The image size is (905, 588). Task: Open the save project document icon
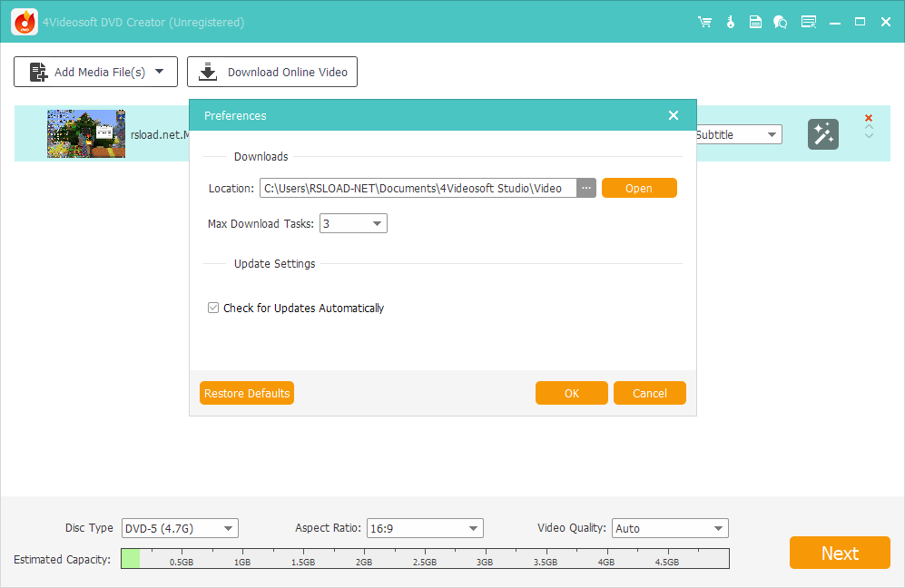tap(755, 22)
